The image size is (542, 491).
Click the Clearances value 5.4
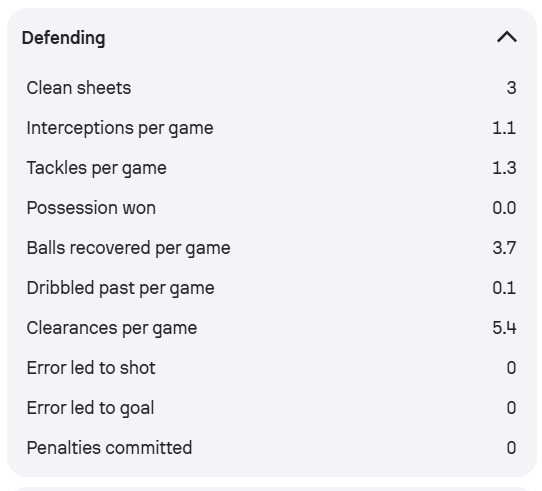(x=504, y=328)
